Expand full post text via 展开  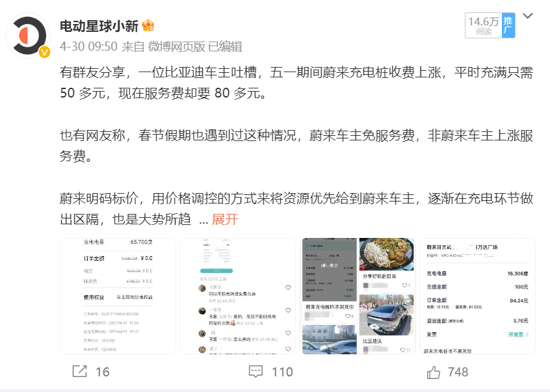point(225,220)
